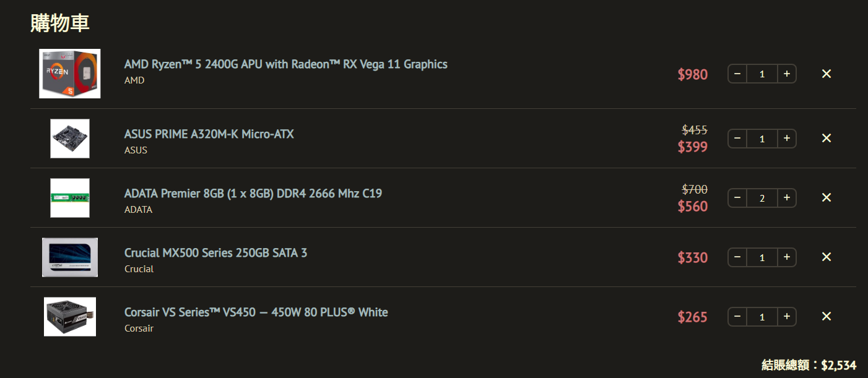Open AMD Ryzen 5 2400G APU product link
Viewport: 868px width, 378px height.
pos(286,64)
